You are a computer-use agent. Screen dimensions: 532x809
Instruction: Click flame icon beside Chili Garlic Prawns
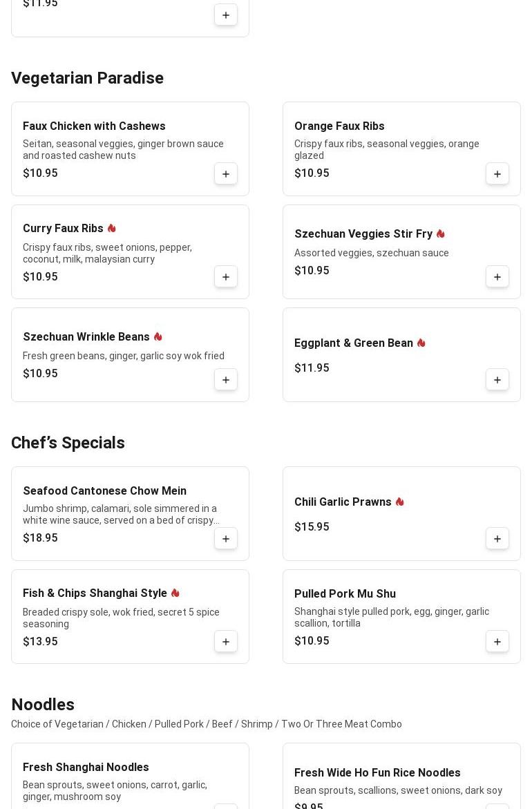coord(399,502)
